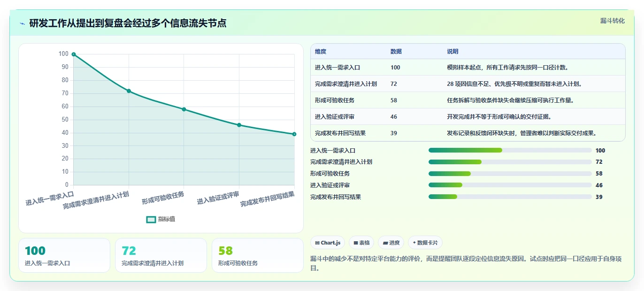This screenshot has width=644, height=291.
Task: Toggle the 指标值 legend swatch under the chart
Action: [151, 219]
